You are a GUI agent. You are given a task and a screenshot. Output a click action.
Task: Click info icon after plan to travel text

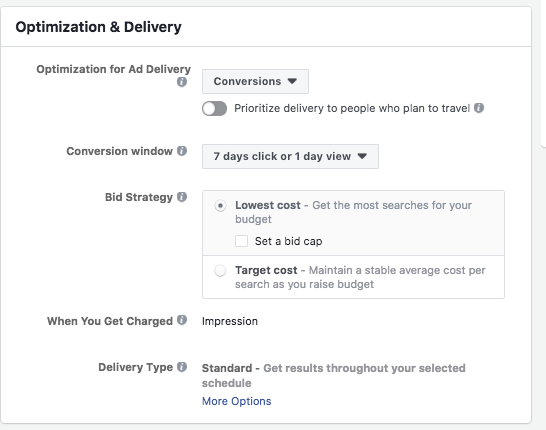[479, 108]
